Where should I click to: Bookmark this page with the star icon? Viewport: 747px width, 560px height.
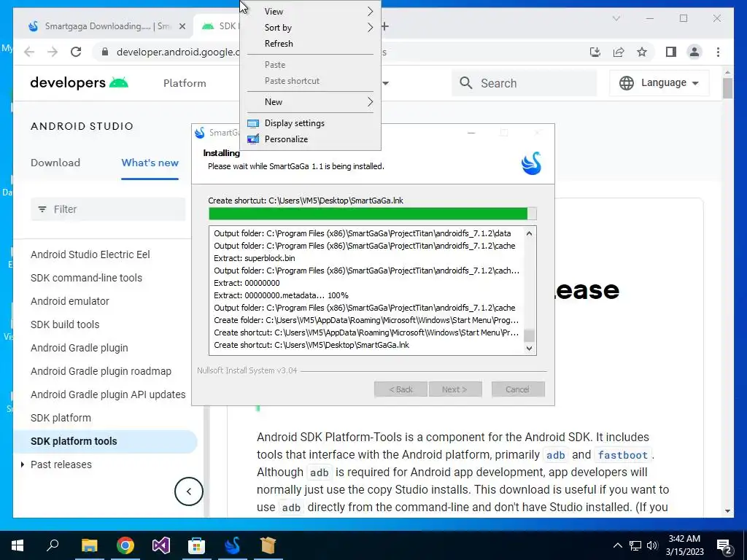point(642,52)
